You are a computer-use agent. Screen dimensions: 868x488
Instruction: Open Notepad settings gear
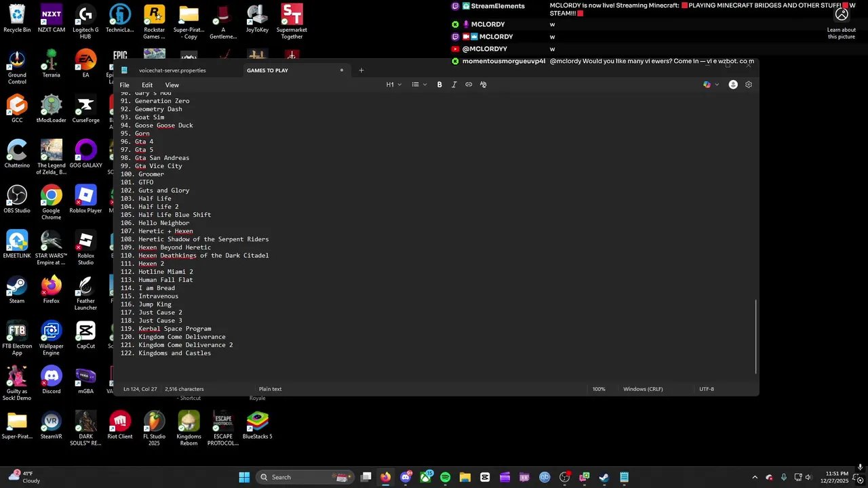pos(749,85)
